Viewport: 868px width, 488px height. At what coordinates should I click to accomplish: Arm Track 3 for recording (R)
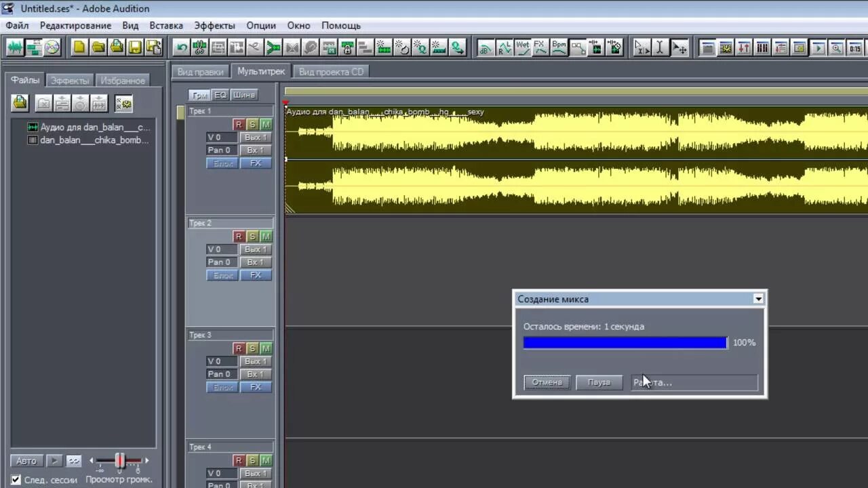coord(238,348)
